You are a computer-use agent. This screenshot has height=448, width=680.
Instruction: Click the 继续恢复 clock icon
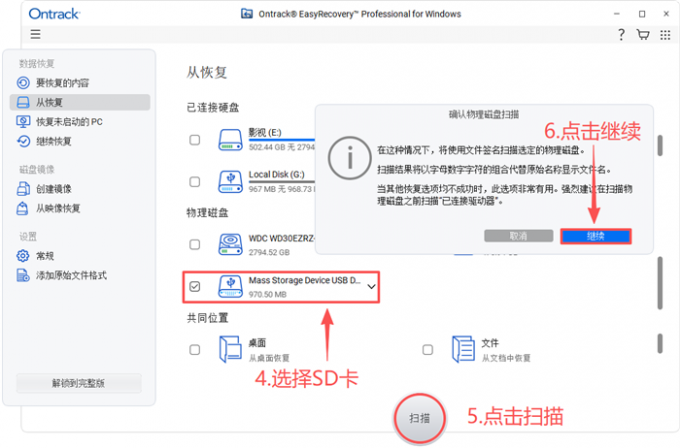point(23,141)
